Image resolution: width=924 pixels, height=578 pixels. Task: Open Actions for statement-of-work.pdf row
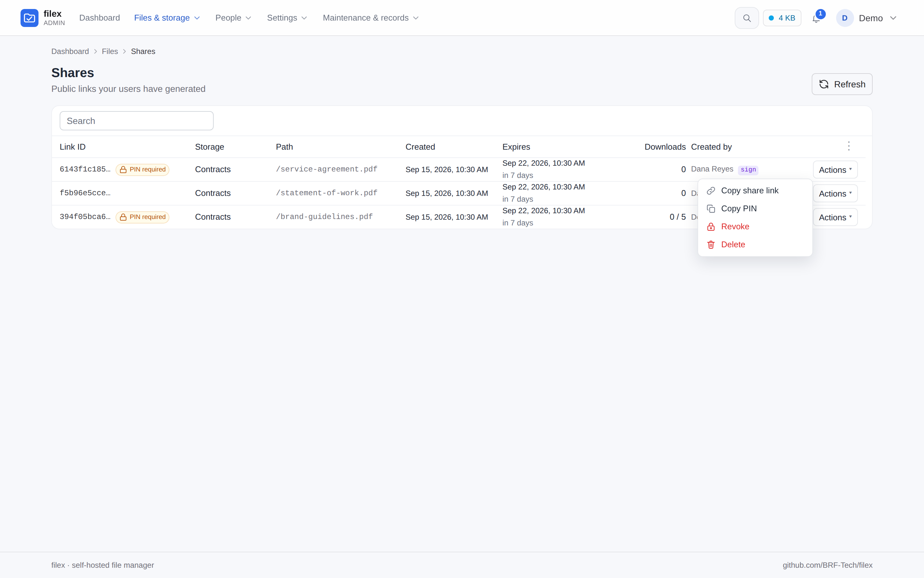pos(835,193)
